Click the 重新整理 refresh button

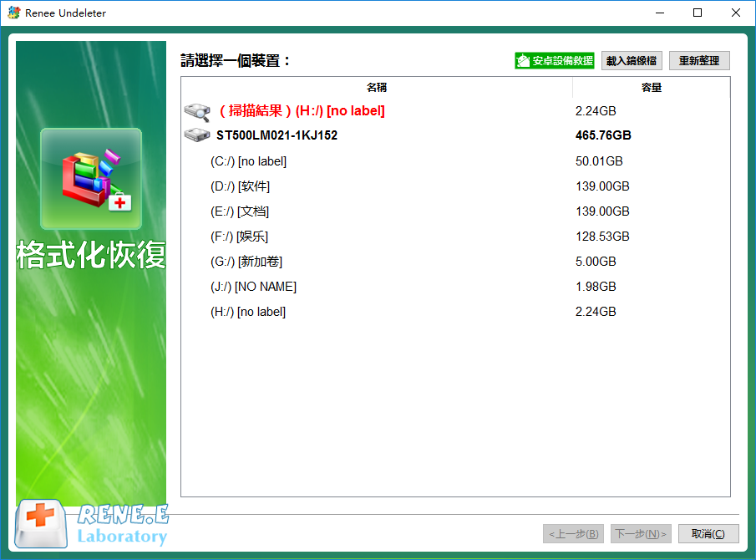tap(699, 61)
